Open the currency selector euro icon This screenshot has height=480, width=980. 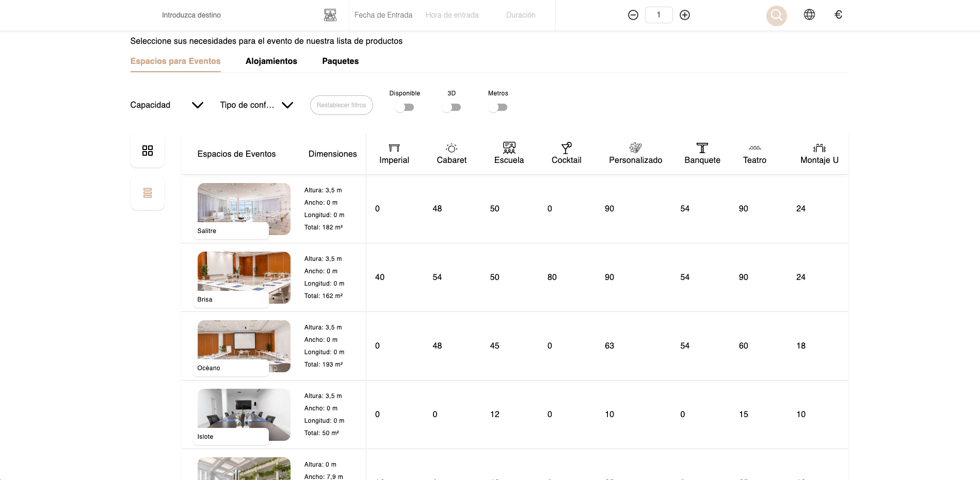[838, 14]
